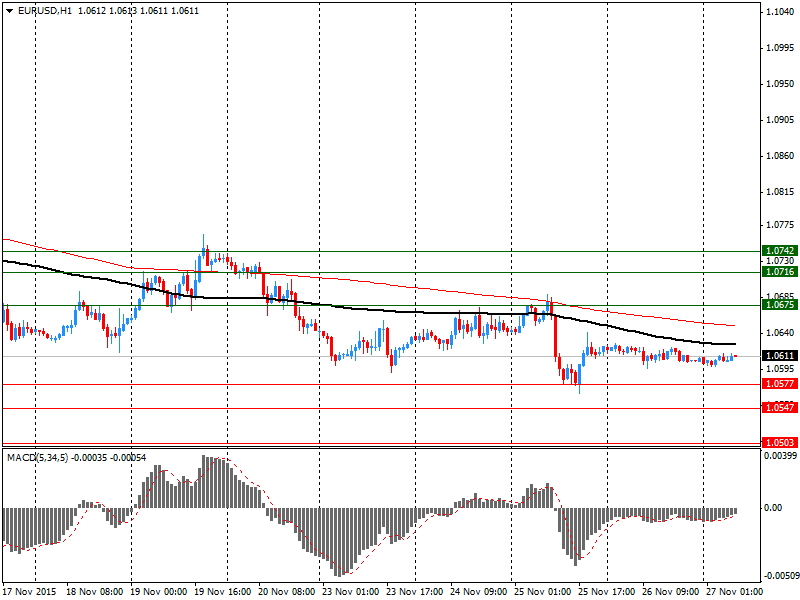Click the triangle arrow beside EURUSD,H1
Viewport: 800px width, 600px height.
tap(9, 11)
